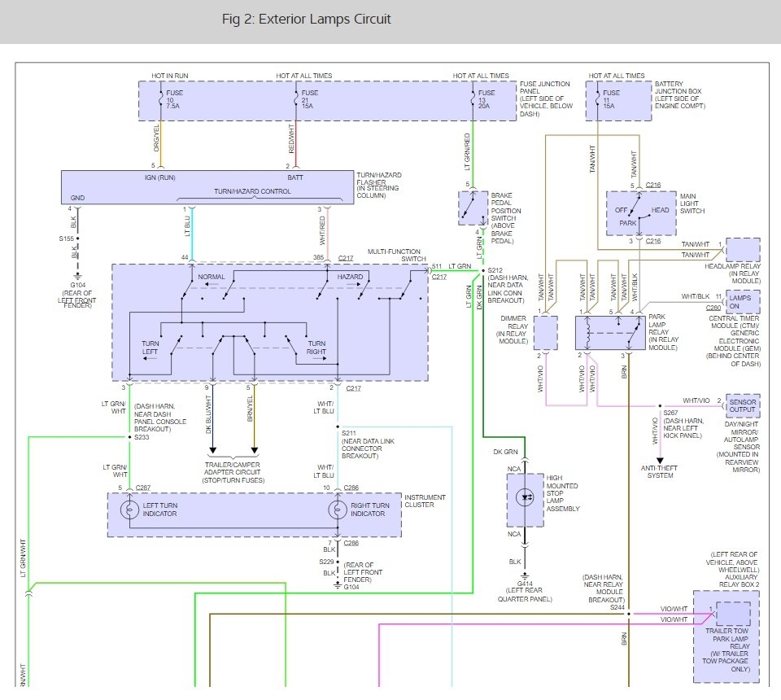Click the BRN/YEL wire's black arrowhead
This screenshot has width=781, height=700.
255,450
